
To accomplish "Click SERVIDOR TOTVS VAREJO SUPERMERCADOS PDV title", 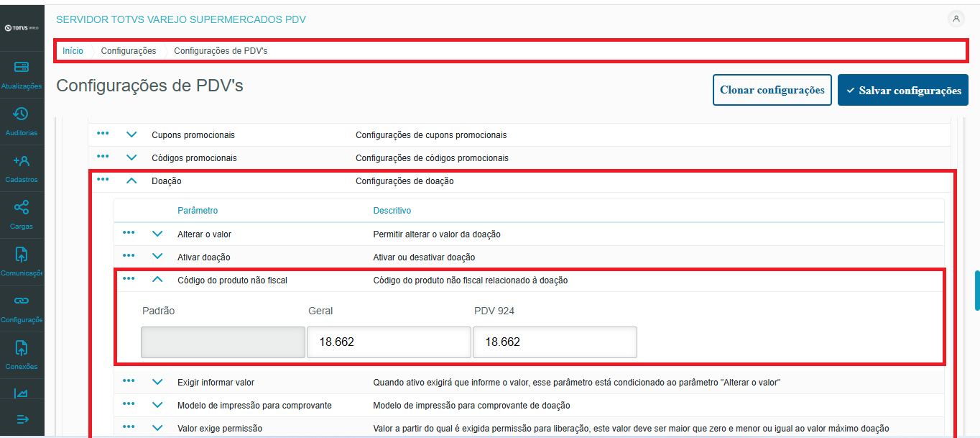I will tap(181, 19).
